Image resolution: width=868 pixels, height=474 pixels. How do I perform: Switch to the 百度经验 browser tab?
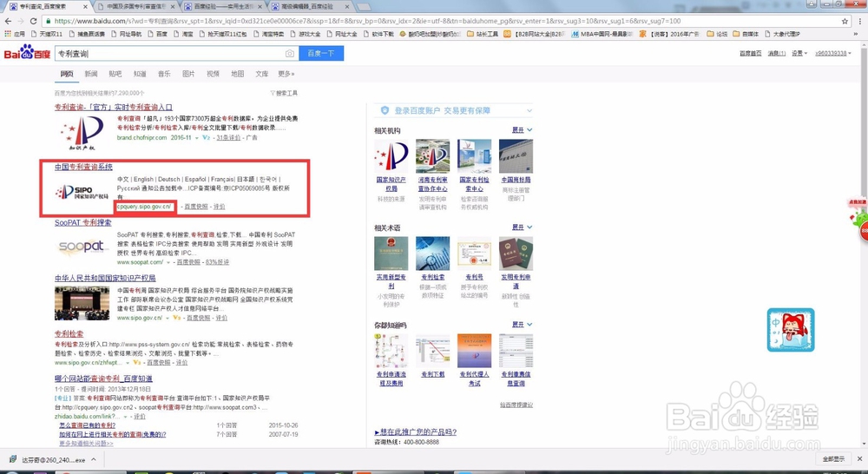[x=224, y=7]
